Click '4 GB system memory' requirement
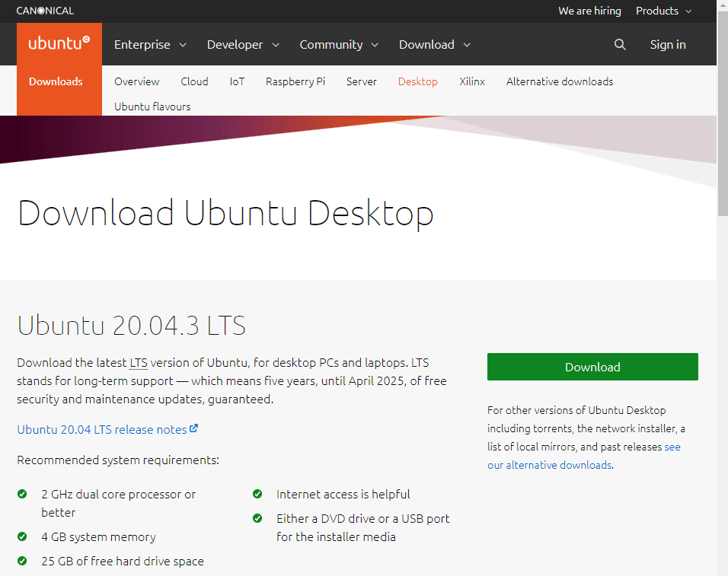 (98, 537)
